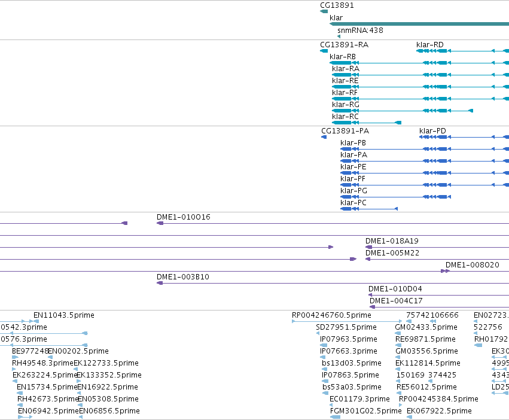Click the bs53a03.5prime EST label
This screenshot has width=509, height=420.
pyautogui.click(x=352, y=388)
